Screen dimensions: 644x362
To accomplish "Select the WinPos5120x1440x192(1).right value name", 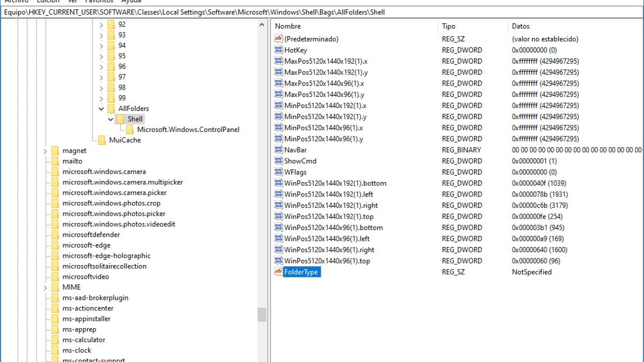I will (331, 205).
